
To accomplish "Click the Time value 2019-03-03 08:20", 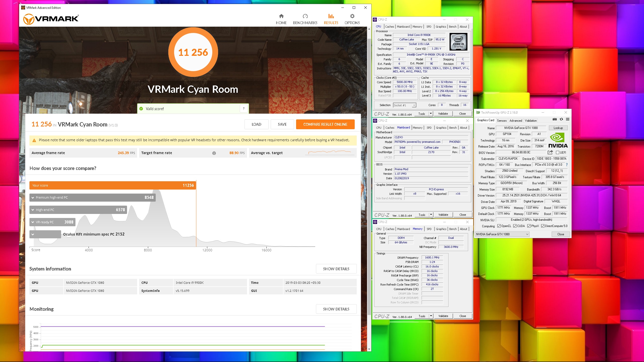I will point(303,283).
